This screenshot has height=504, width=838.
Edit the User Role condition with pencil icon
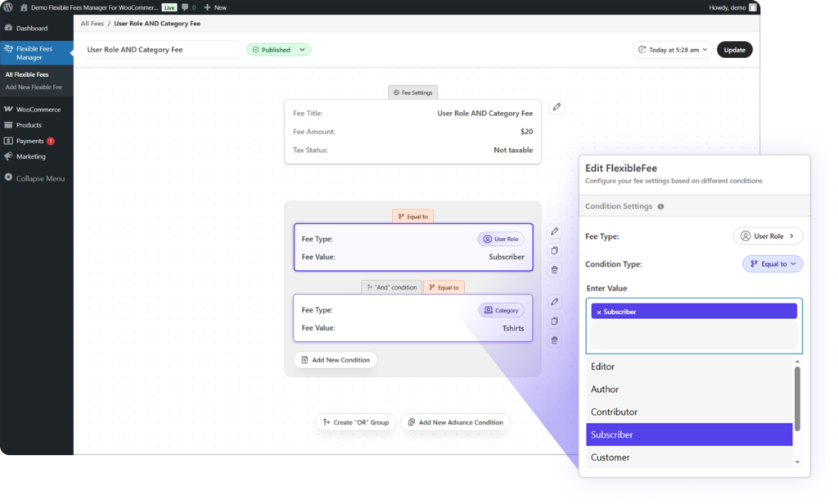pyautogui.click(x=554, y=232)
